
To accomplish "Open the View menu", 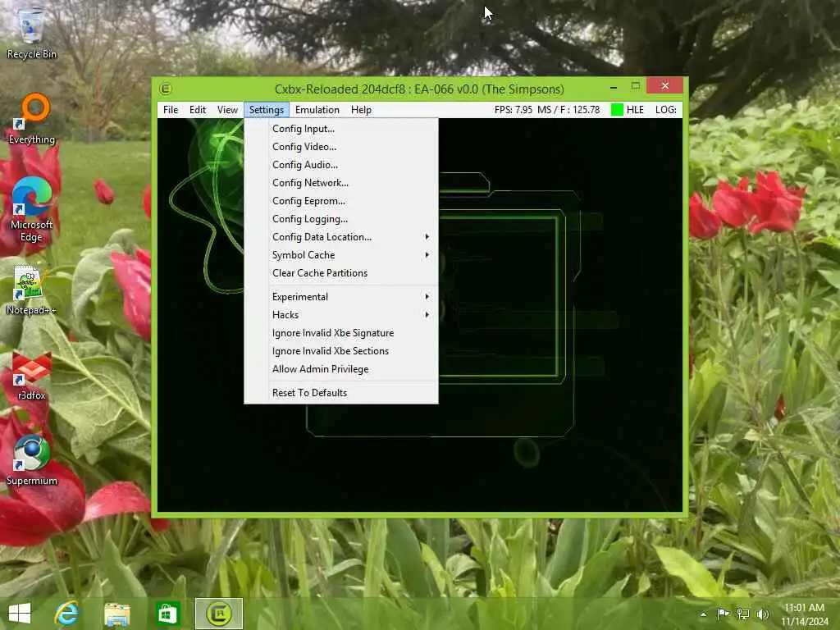I will coord(227,110).
